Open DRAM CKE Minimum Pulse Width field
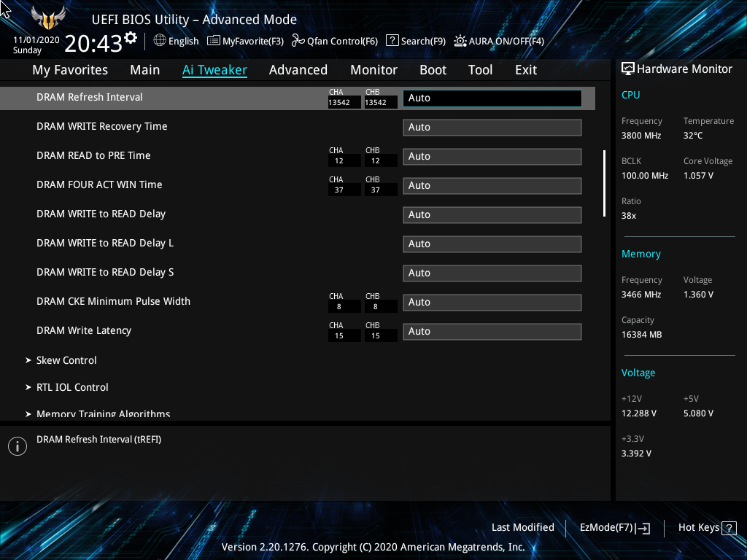The image size is (747, 560). click(x=492, y=303)
